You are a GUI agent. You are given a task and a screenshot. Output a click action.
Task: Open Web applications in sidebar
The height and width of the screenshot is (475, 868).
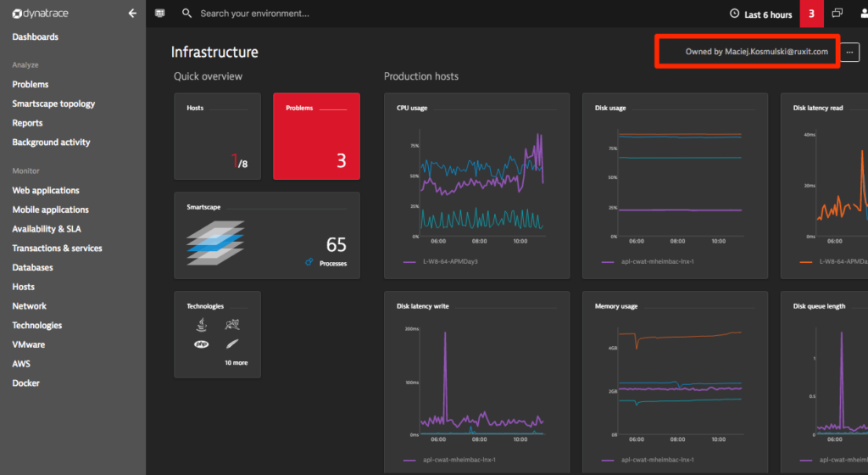(46, 191)
